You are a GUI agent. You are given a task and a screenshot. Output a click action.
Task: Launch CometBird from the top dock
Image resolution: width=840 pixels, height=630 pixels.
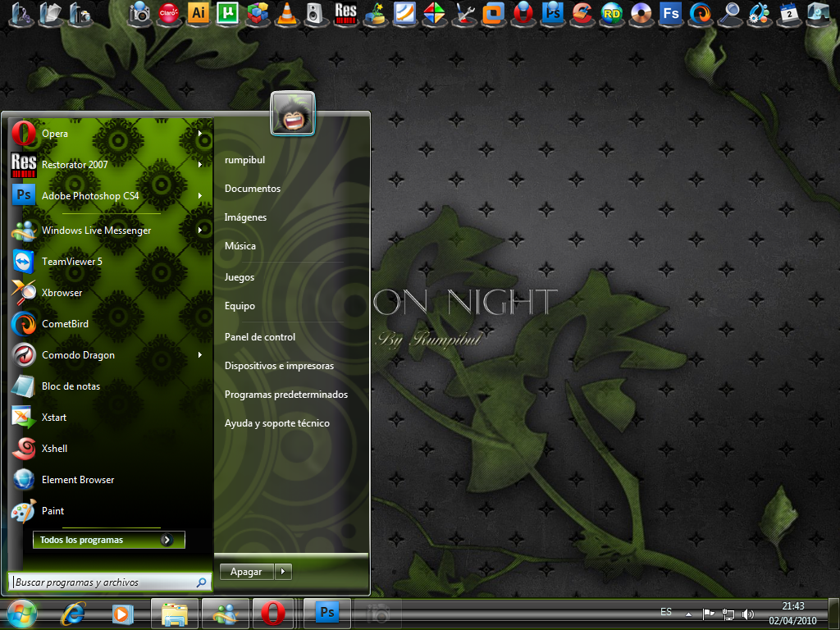(701, 14)
